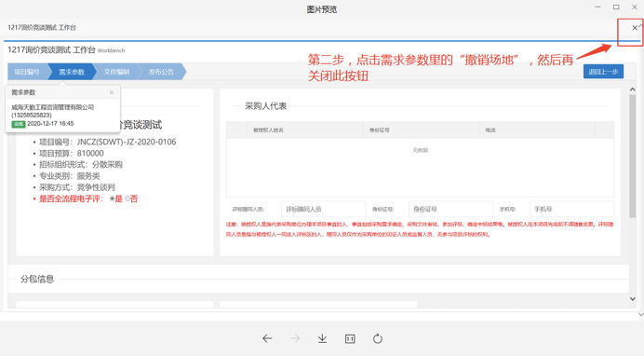The height and width of the screenshot is (356, 644).
Task: Close the 需求参数 tooltip popup
Action: [x=112, y=92]
